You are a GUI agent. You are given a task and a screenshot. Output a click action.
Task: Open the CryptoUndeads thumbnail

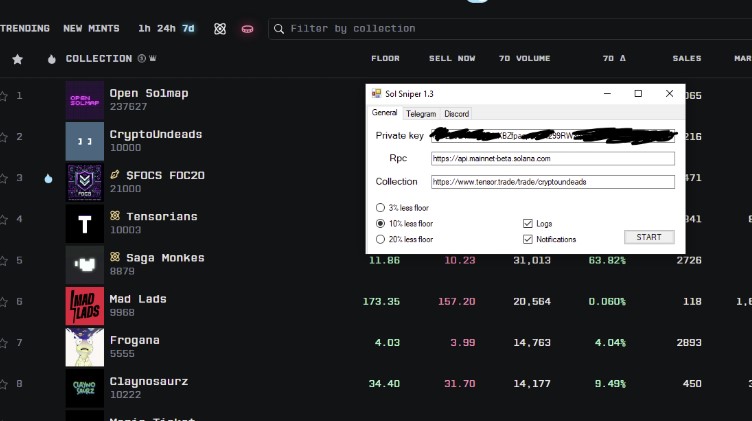pos(85,141)
